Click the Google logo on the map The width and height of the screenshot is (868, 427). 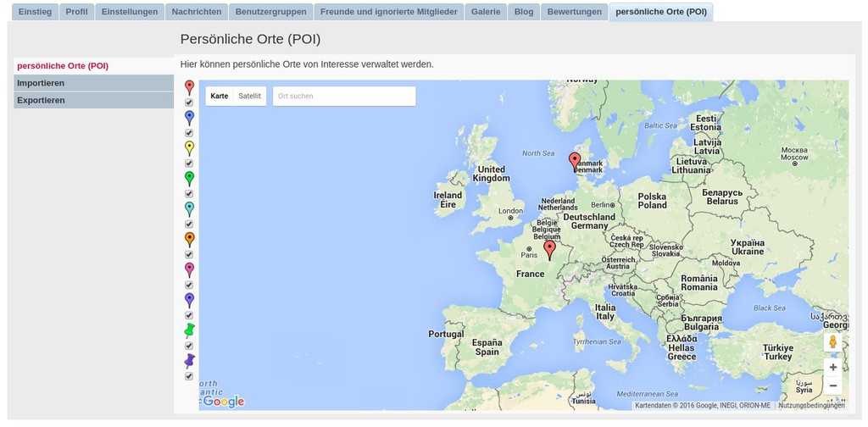[223, 402]
